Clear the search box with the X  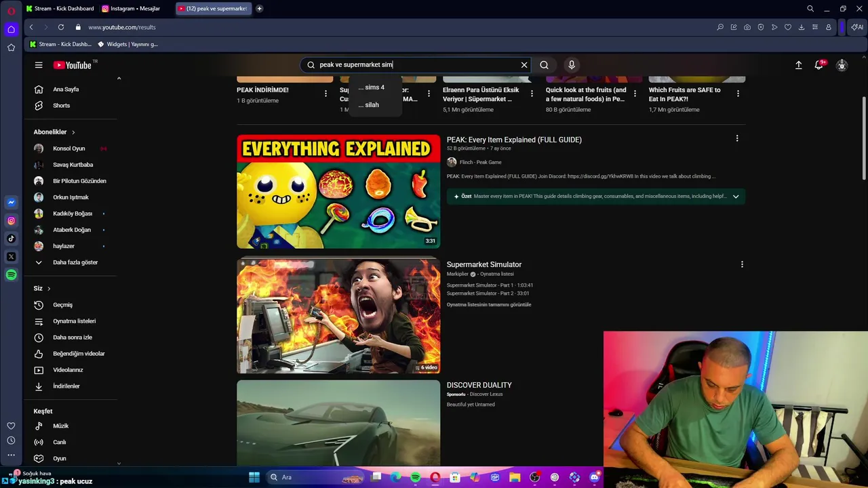pyautogui.click(x=524, y=65)
